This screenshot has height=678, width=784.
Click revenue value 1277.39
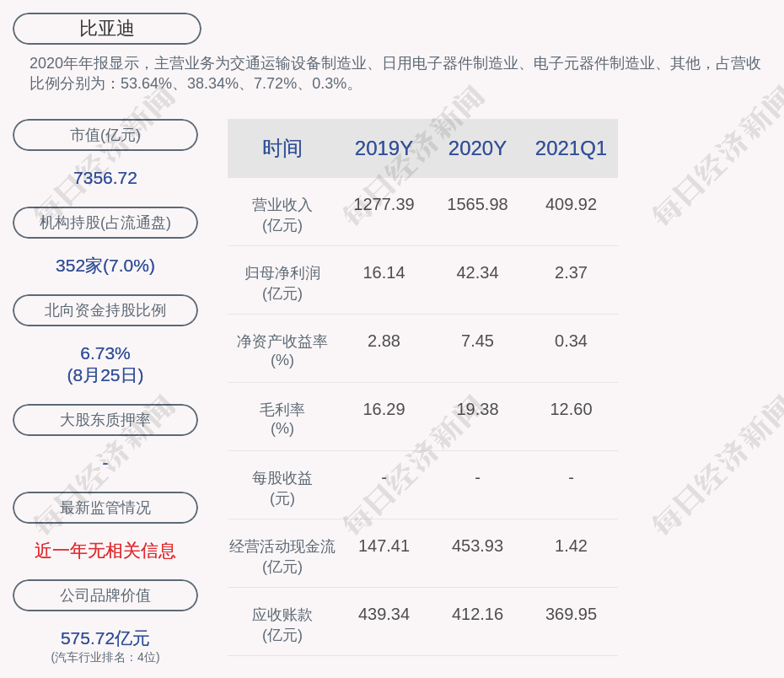pos(384,205)
